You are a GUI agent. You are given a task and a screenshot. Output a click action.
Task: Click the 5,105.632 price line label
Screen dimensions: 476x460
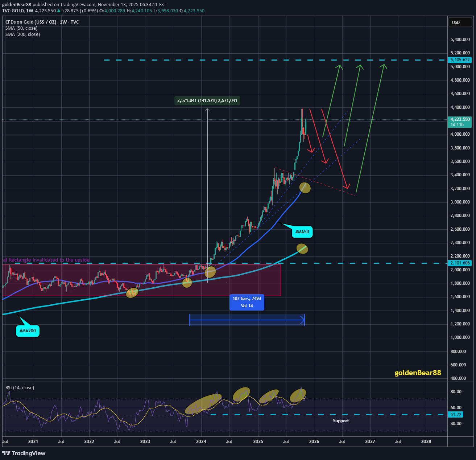coord(460,60)
